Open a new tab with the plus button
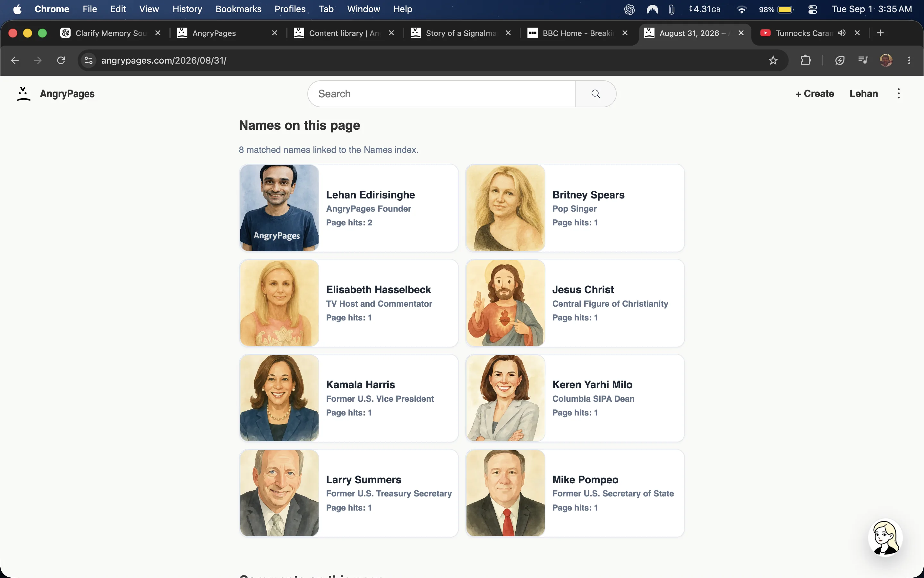 880,33
